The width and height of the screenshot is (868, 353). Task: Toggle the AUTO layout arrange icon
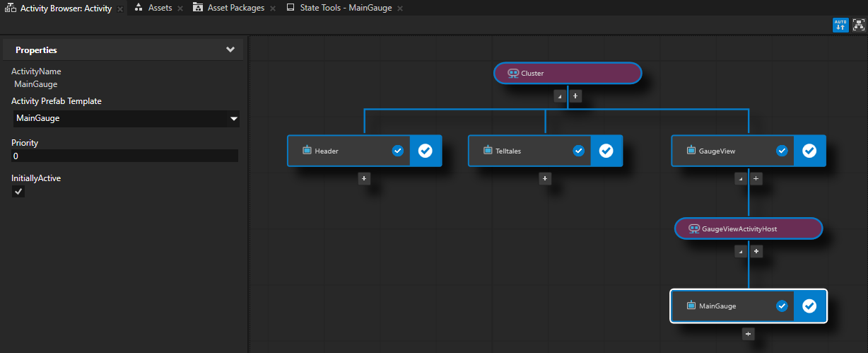[x=840, y=25]
